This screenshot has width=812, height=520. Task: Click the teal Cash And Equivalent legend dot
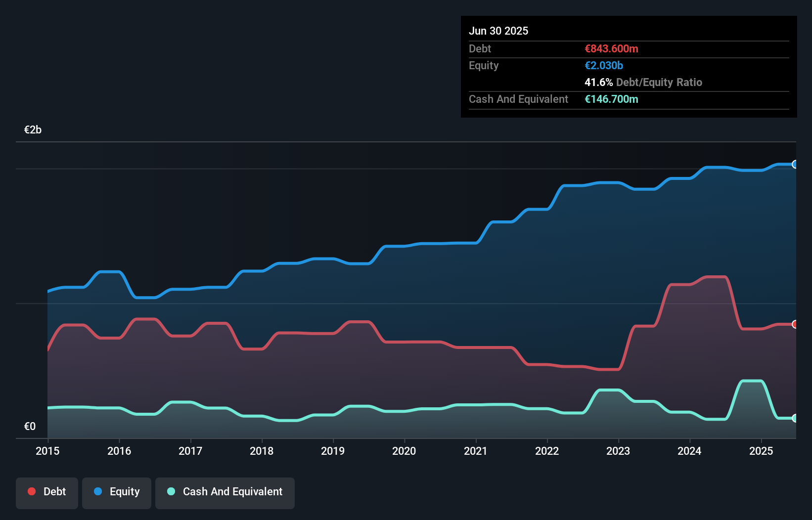pos(170,491)
